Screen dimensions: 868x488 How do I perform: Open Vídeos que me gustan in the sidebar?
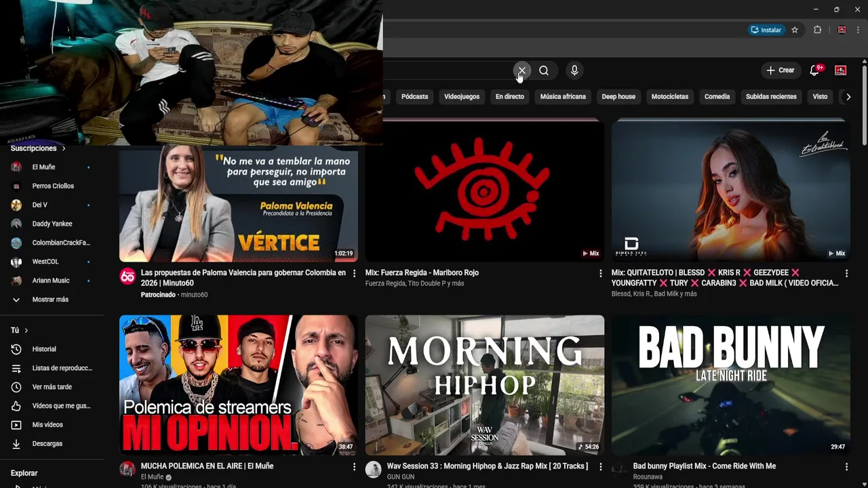point(52,406)
